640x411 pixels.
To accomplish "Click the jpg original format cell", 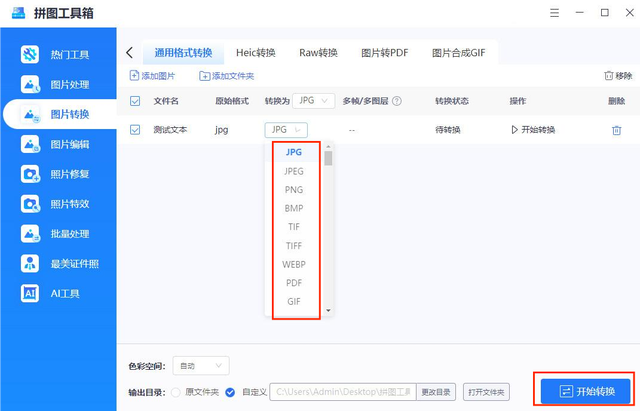I will click(222, 130).
